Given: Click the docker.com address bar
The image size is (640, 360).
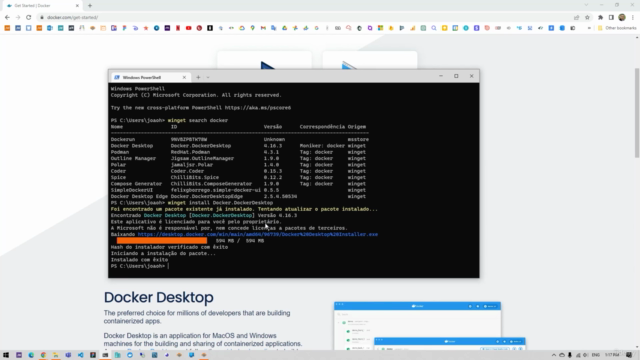Looking at the screenshot, I should [304, 18].
